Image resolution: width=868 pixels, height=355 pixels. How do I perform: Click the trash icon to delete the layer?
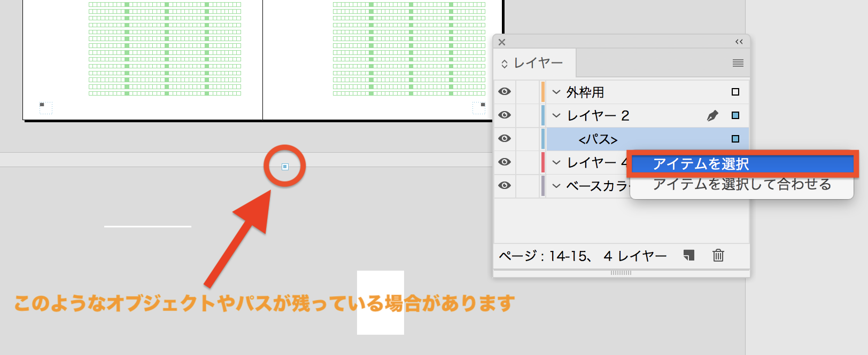718,255
